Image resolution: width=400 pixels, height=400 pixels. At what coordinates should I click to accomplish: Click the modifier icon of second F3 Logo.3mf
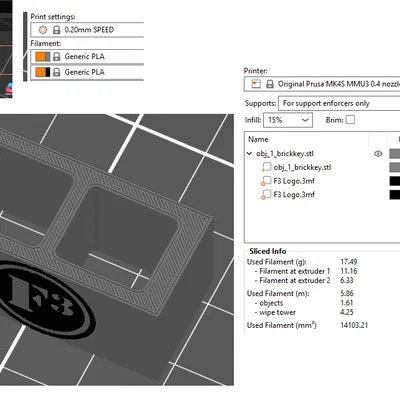[266, 195]
